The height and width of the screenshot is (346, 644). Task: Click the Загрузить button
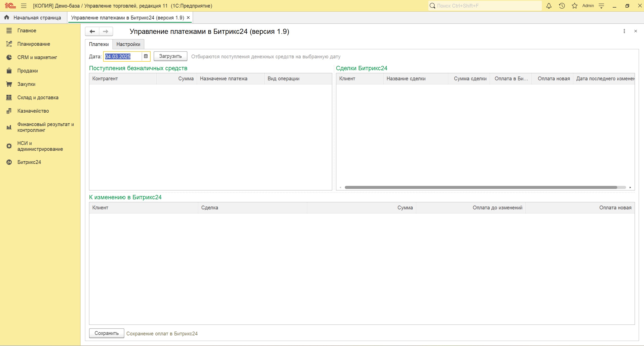[170, 56]
